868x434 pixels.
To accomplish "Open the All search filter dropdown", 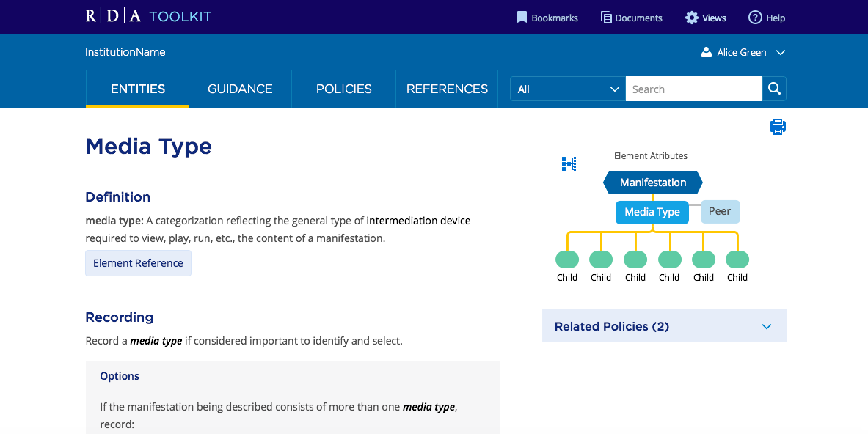I will 567,88.
